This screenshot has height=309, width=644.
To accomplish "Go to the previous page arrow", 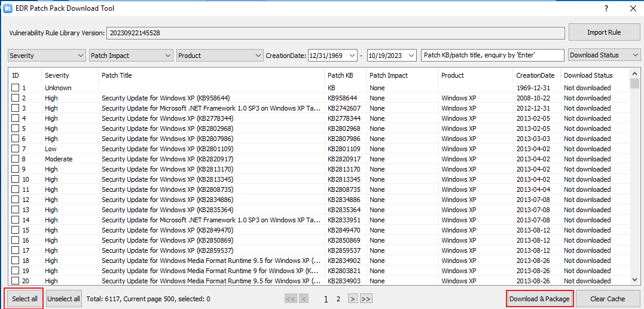I will click(x=304, y=299).
